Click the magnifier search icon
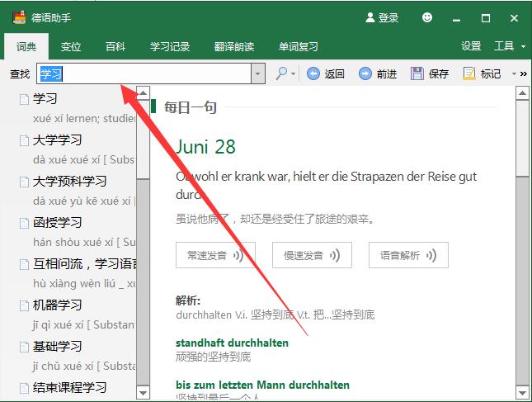Screen dimensions: 532x402 click(x=281, y=73)
